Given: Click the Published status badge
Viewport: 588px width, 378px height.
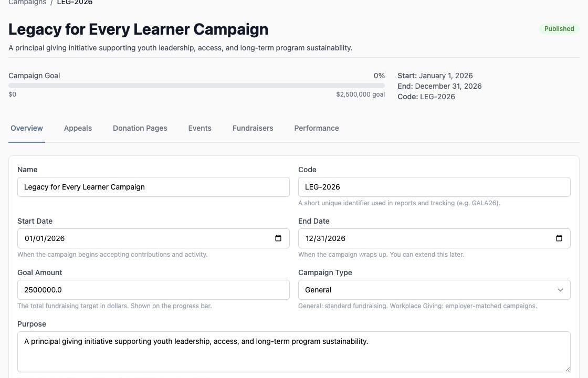Looking at the screenshot, I should [559, 29].
